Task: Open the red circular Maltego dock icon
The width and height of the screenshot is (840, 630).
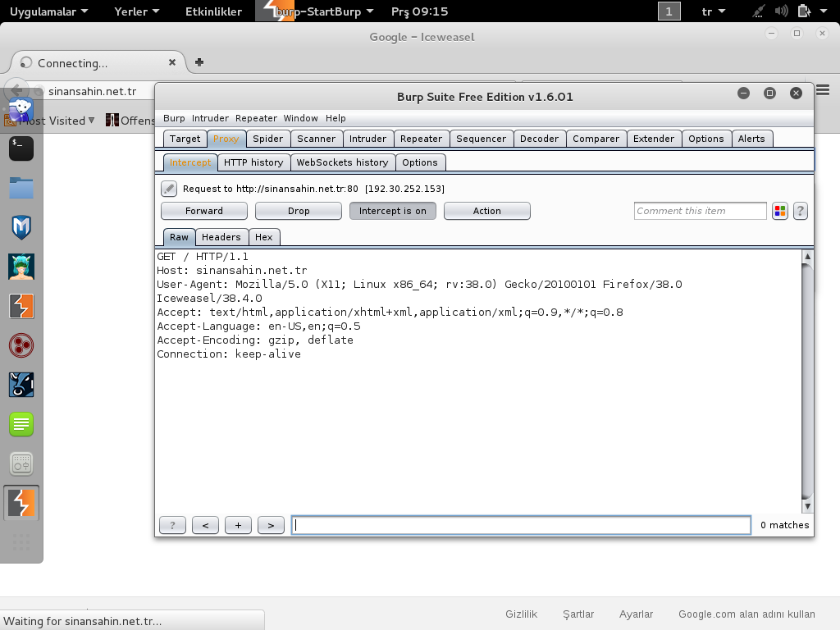Action: click(x=21, y=345)
